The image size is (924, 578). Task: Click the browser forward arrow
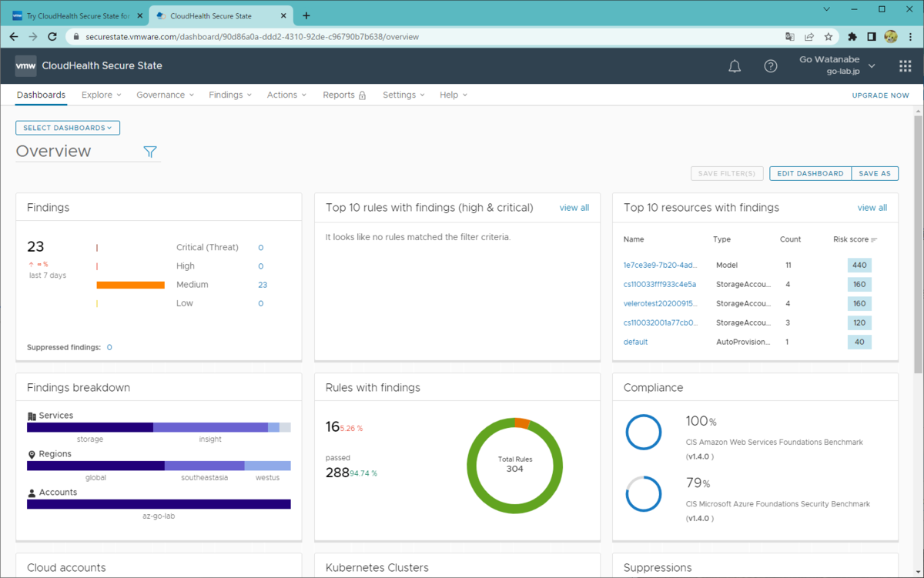coord(33,36)
